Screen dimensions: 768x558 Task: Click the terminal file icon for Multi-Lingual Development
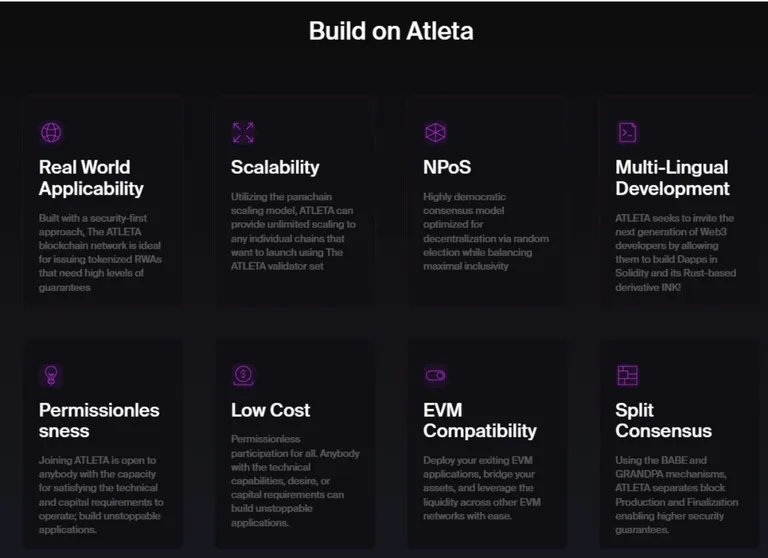(x=627, y=132)
